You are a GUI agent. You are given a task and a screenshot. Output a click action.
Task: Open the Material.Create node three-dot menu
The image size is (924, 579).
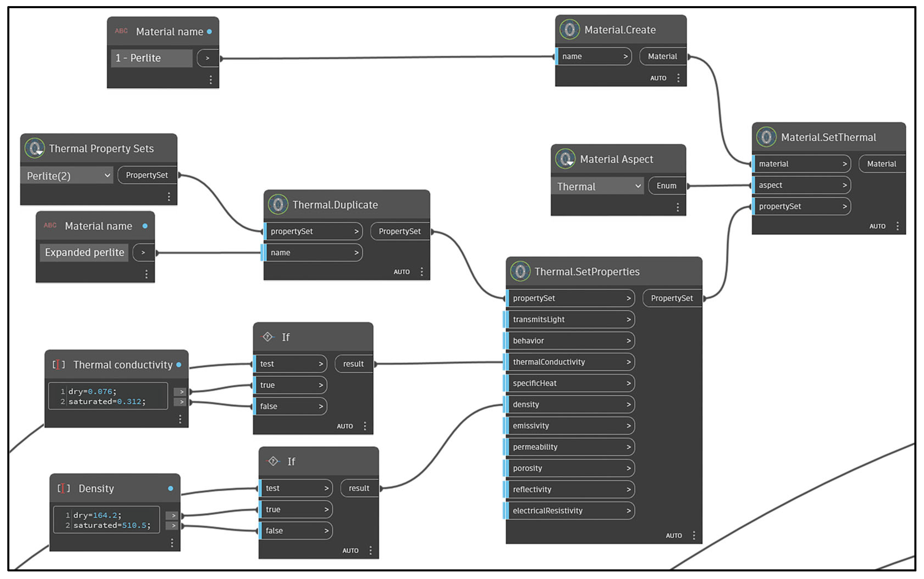click(678, 78)
